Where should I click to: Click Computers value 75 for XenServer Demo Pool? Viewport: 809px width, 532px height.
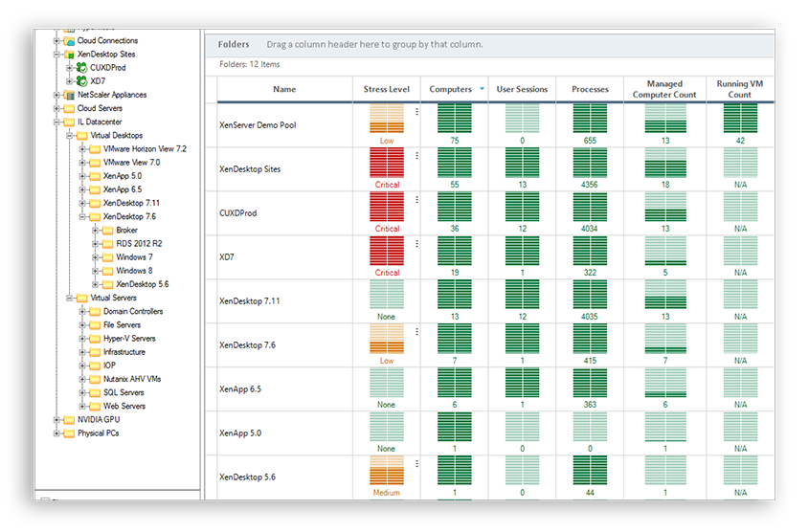click(x=455, y=141)
